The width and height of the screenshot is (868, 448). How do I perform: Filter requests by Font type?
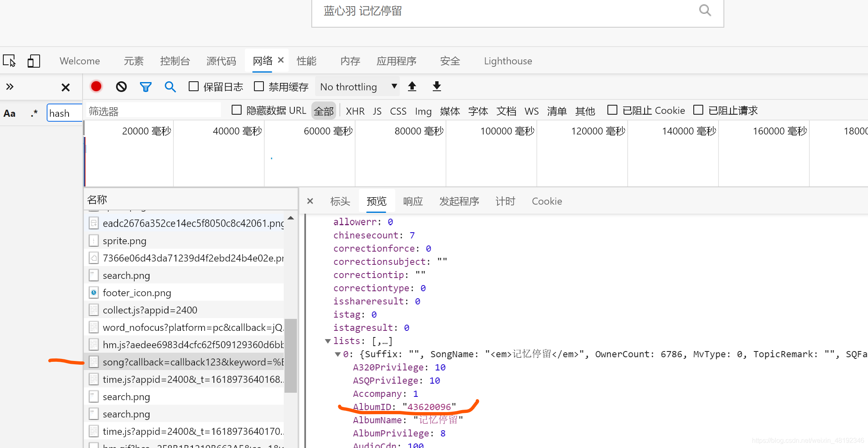pyautogui.click(x=478, y=111)
